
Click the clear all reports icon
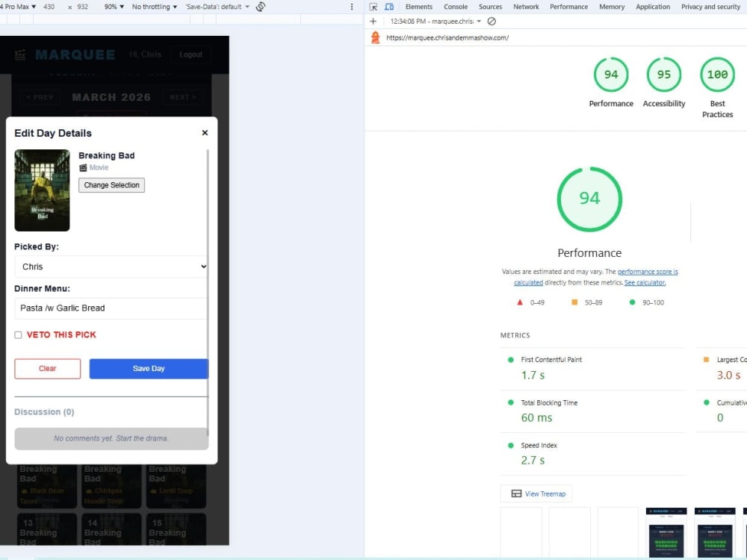coord(492,22)
